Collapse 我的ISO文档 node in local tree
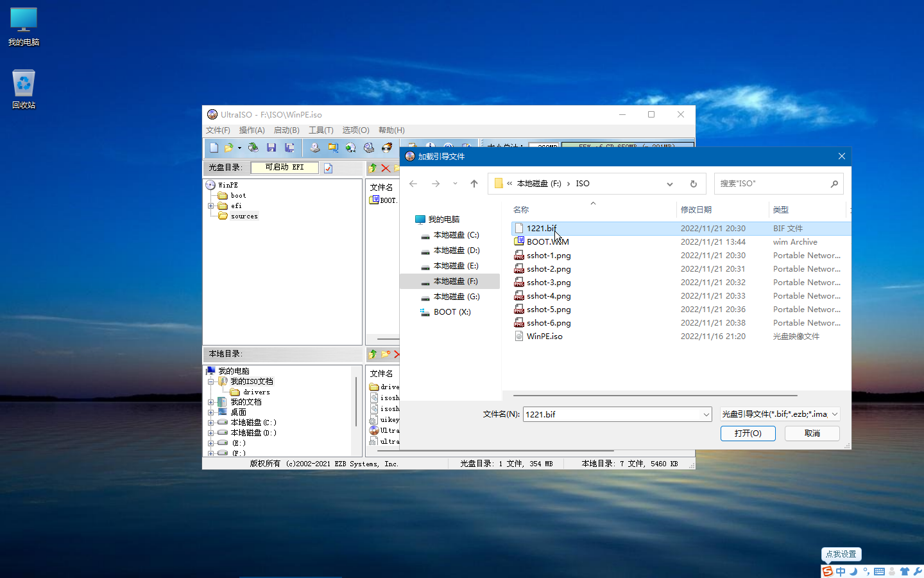The width and height of the screenshot is (924, 578). click(x=210, y=381)
